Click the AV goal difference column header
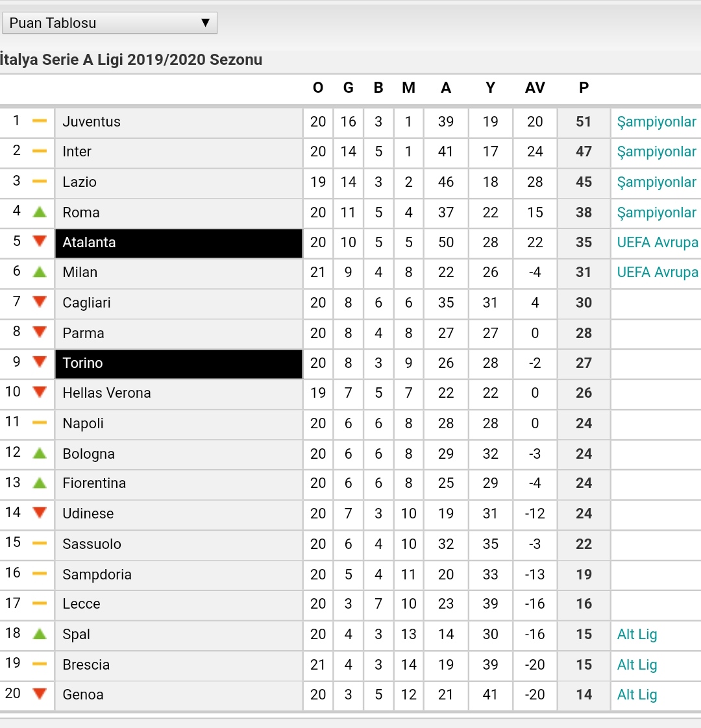 point(535,88)
